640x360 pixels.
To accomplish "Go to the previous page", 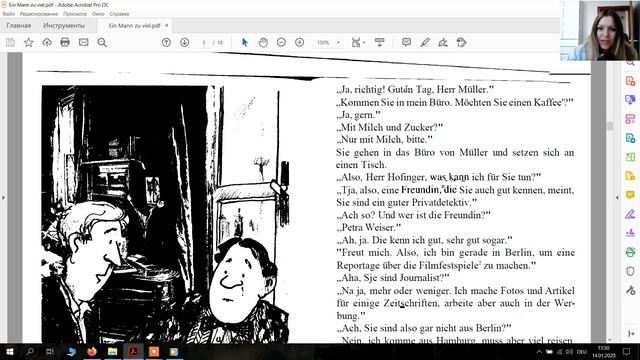I will click(166, 42).
